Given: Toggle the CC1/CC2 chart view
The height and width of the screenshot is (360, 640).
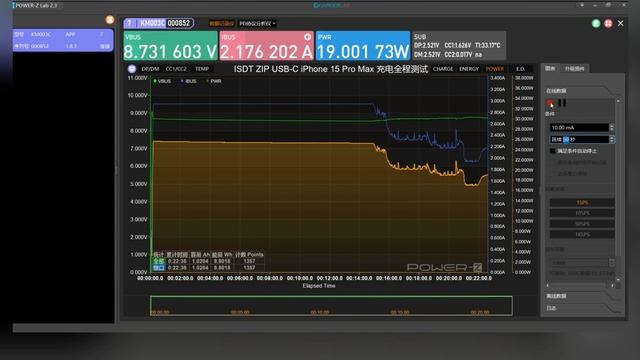Looking at the screenshot, I should pos(176,69).
